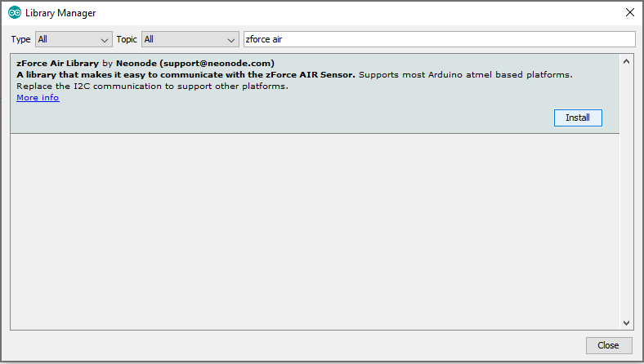Click the I2C communication description line
Image resolution: width=644 pixels, height=364 pixels.
(152, 87)
